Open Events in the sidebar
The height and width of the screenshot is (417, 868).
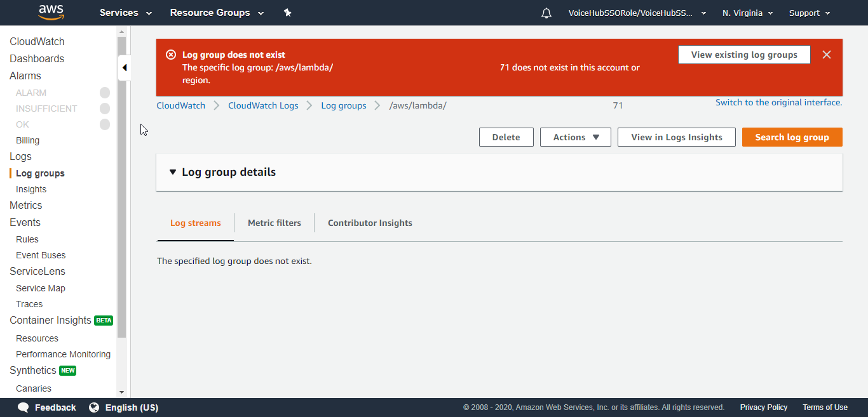tap(25, 222)
